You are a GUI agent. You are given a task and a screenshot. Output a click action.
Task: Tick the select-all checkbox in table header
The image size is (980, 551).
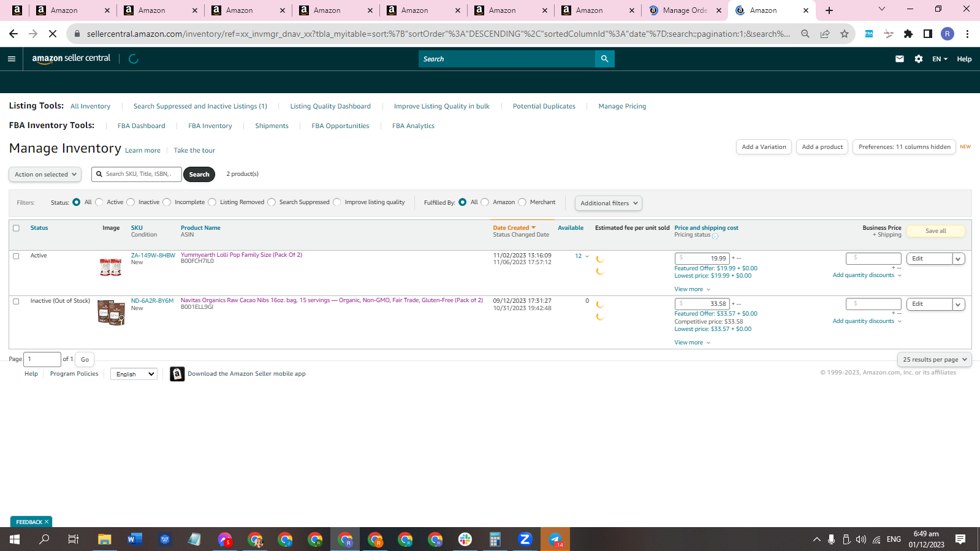tap(17, 228)
